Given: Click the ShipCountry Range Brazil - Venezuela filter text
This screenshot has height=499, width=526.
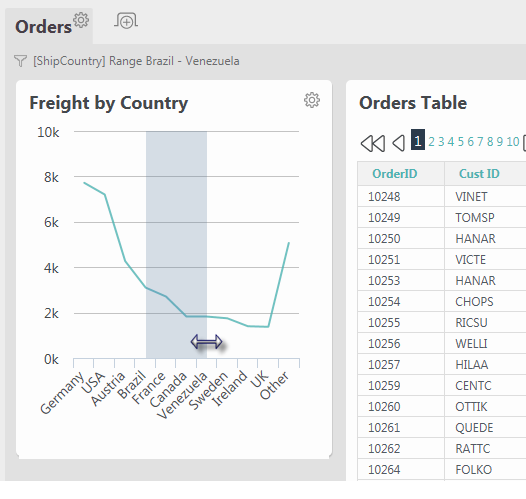Looking at the screenshot, I should click(x=136, y=61).
